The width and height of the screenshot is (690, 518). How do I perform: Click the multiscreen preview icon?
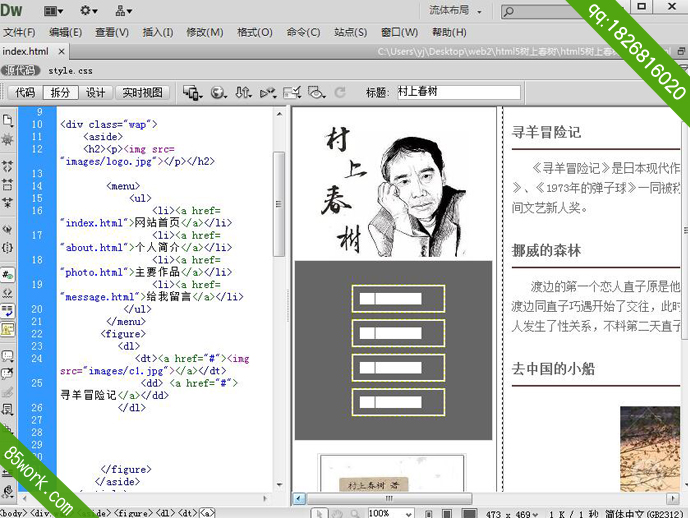pos(192,93)
